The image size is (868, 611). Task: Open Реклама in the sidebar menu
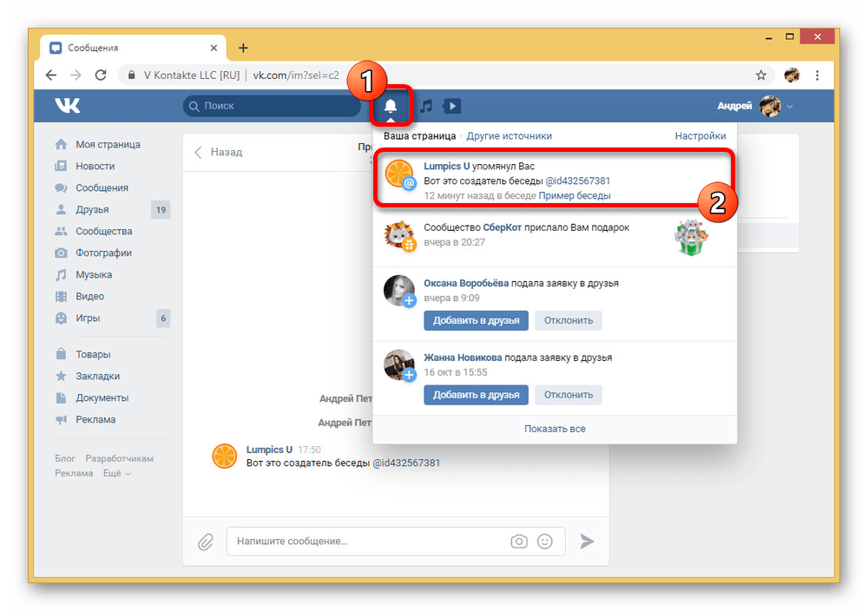(x=95, y=419)
